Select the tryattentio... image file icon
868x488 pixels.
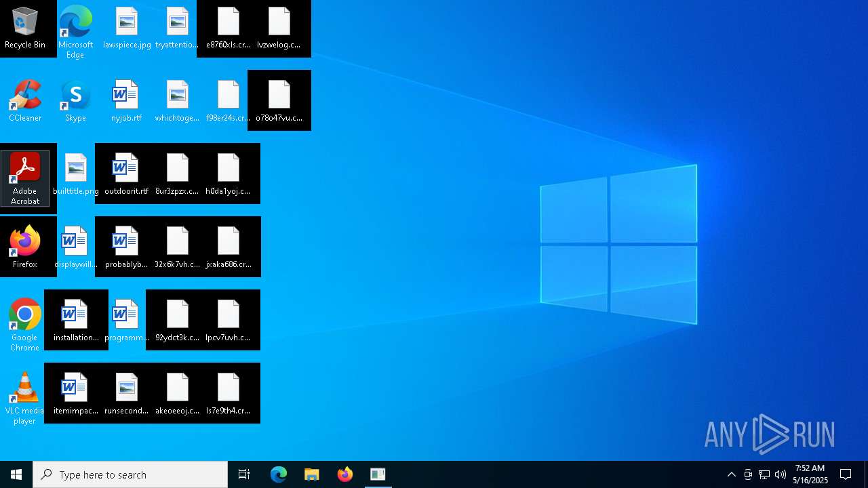177,28
